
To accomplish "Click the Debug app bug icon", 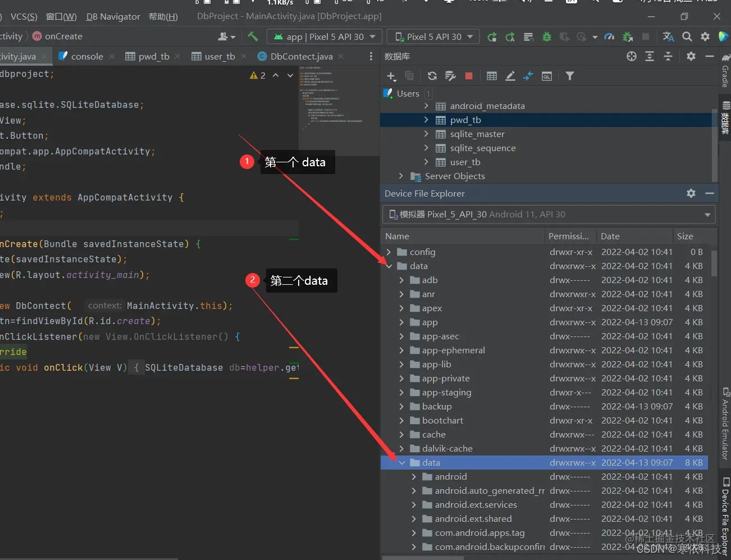I will [x=547, y=37].
